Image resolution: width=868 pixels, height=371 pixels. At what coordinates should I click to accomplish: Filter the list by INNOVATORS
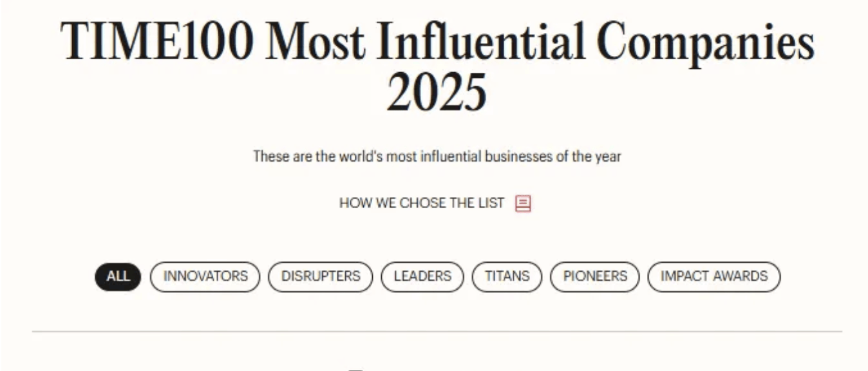click(205, 277)
